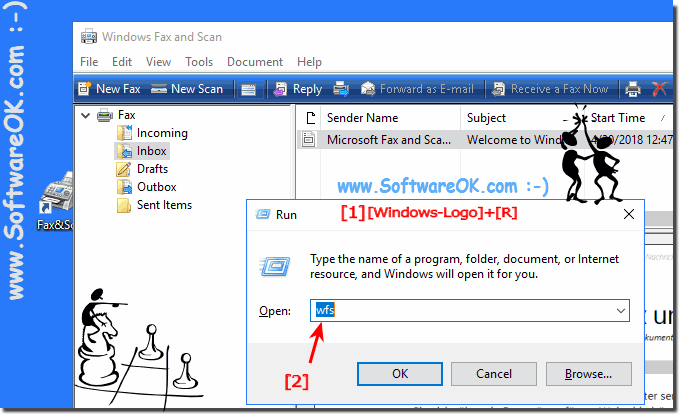Viewport: 680px width, 415px height.
Task: Toggle the preview pane toolbar icon
Action: point(248,90)
